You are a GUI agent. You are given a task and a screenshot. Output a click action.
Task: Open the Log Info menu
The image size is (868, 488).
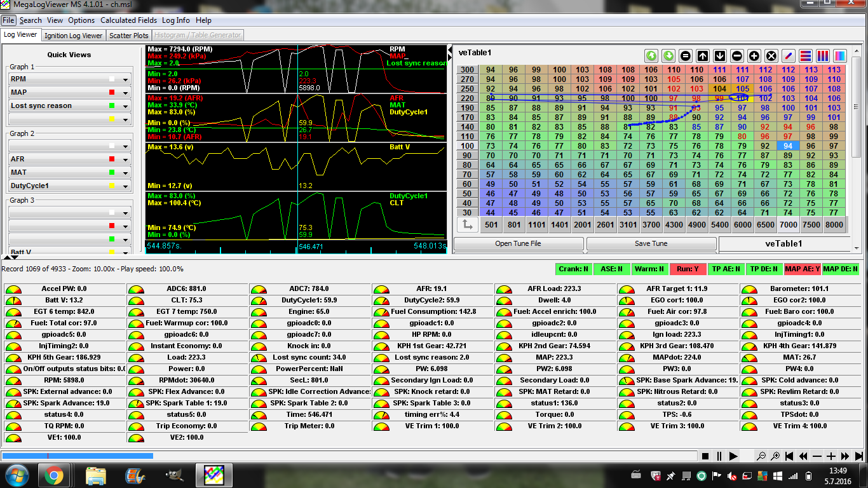(x=176, y=20)
